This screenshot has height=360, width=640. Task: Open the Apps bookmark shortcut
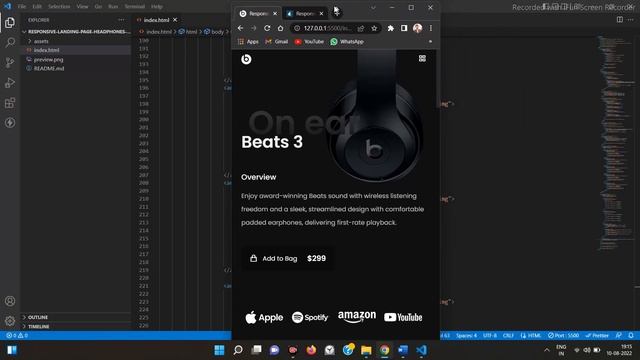click(x=248, y=42)
